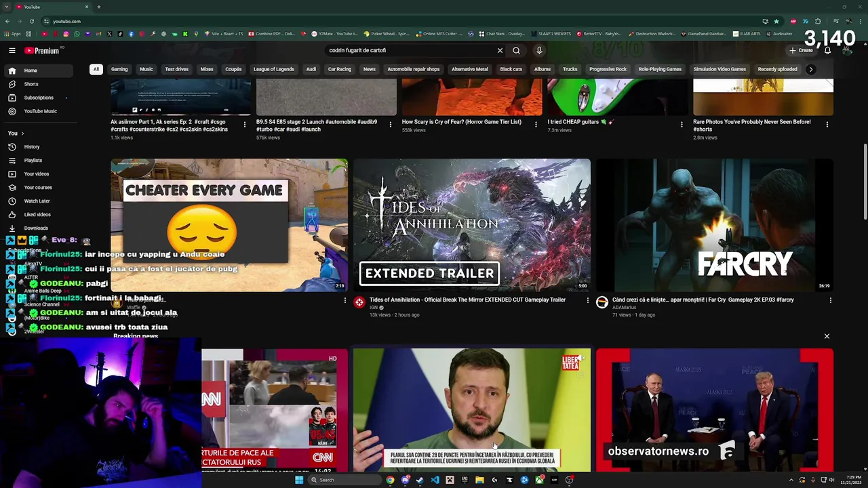The height and width of the screenshot is (488, 868).
Task: Open the notifications bell
Action: [827, 50]
